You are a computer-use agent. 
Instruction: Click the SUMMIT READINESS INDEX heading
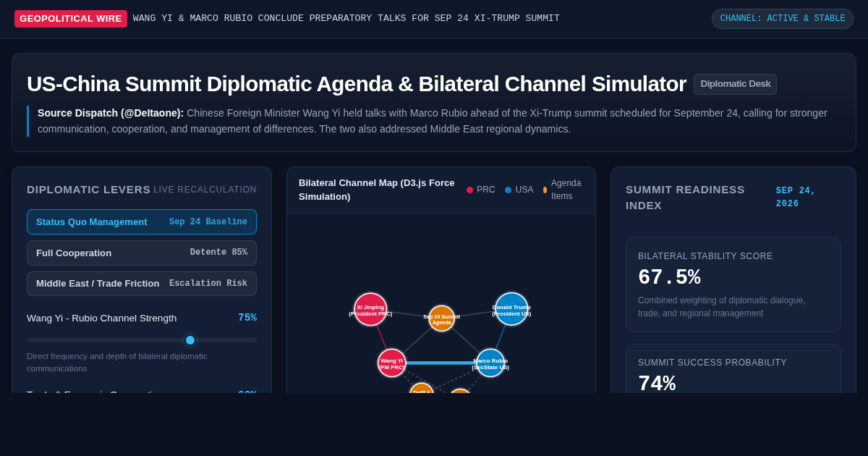(685, 197)
